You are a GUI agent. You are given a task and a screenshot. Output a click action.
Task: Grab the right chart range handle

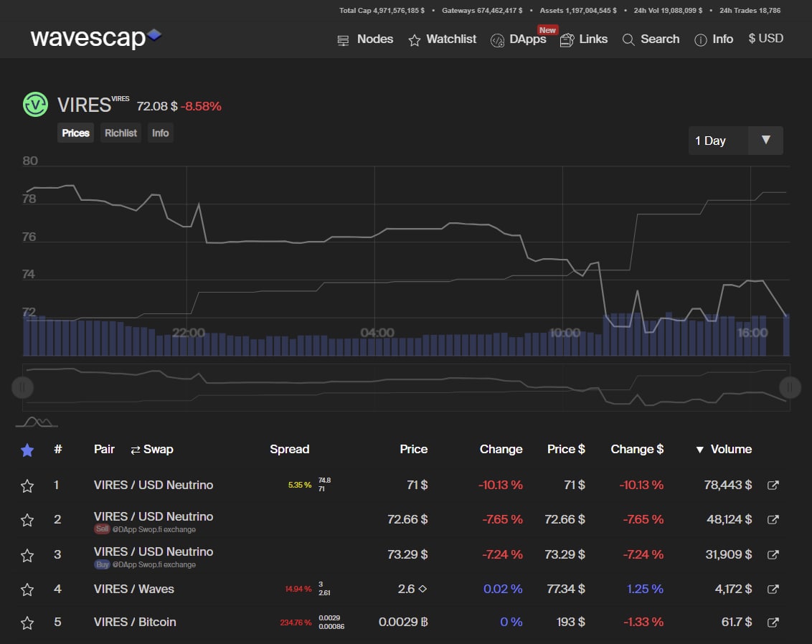pos(790,387)
